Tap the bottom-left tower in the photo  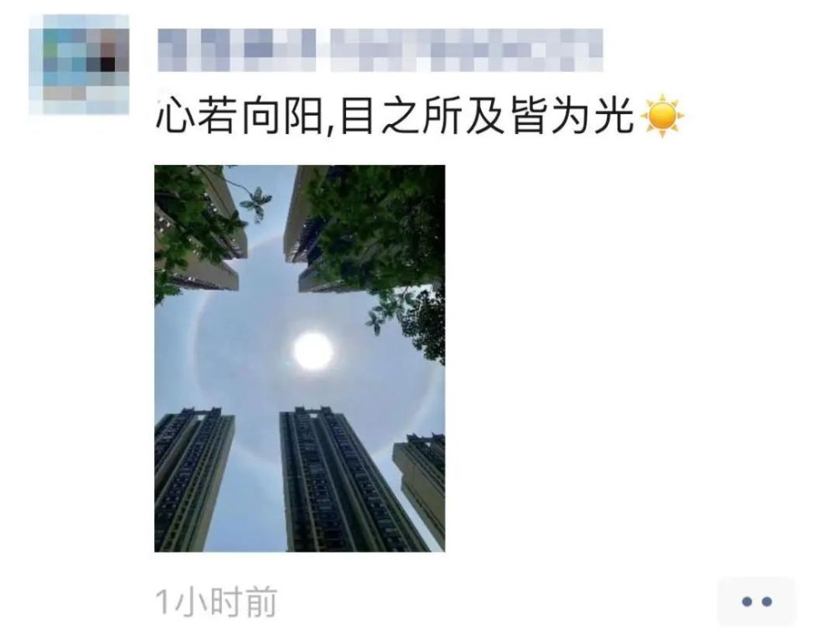(193, 480)
